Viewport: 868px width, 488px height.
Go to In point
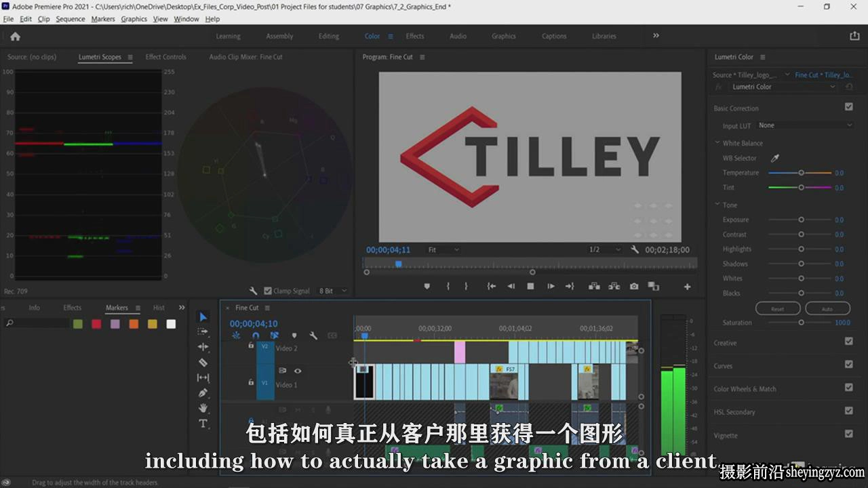(x=492, y=287)
